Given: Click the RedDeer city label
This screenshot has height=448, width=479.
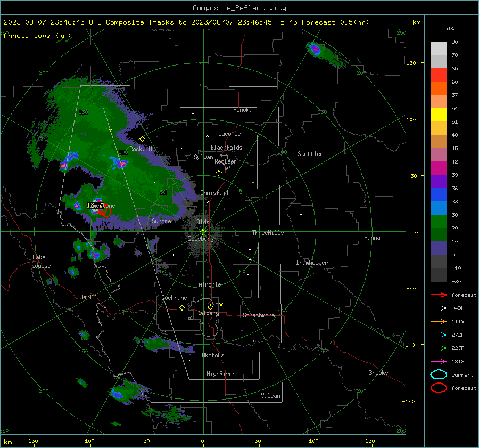Looking at the screenshot, I should point(226,161).
